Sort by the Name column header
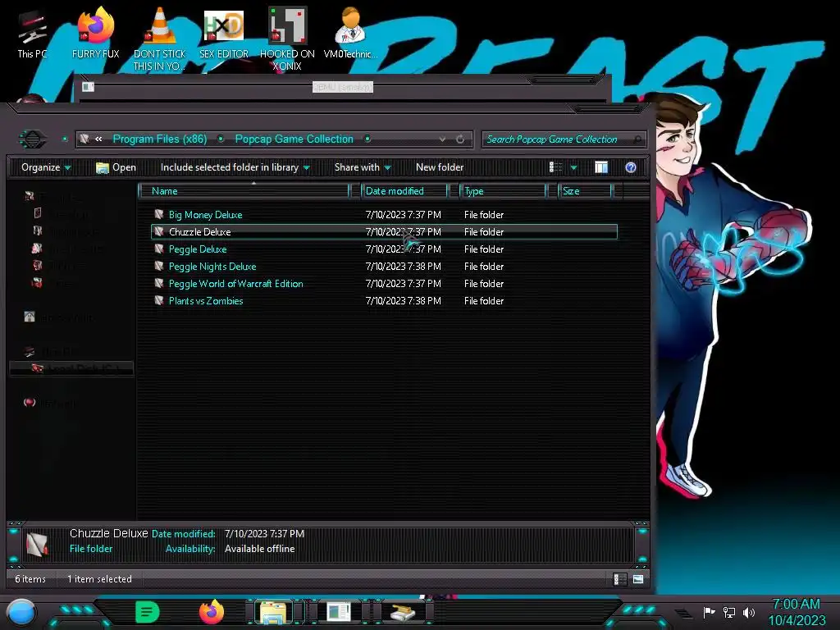 [x=244, y=191]
